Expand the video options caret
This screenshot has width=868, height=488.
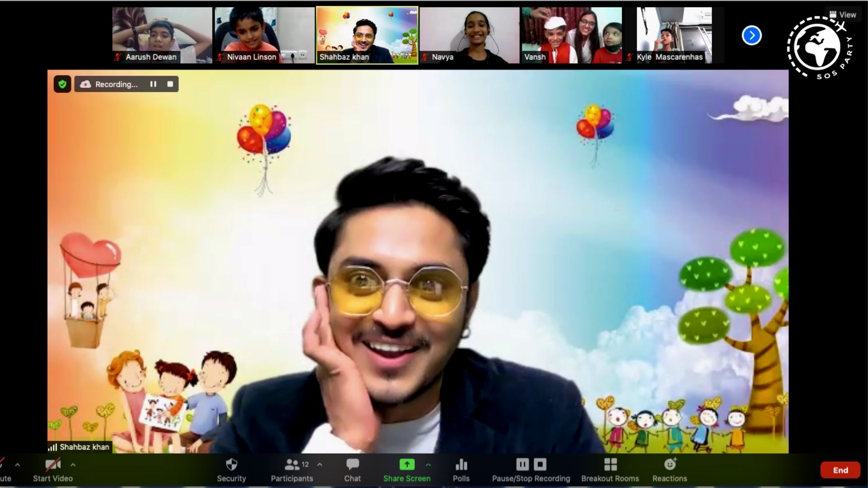click(73, 465)
